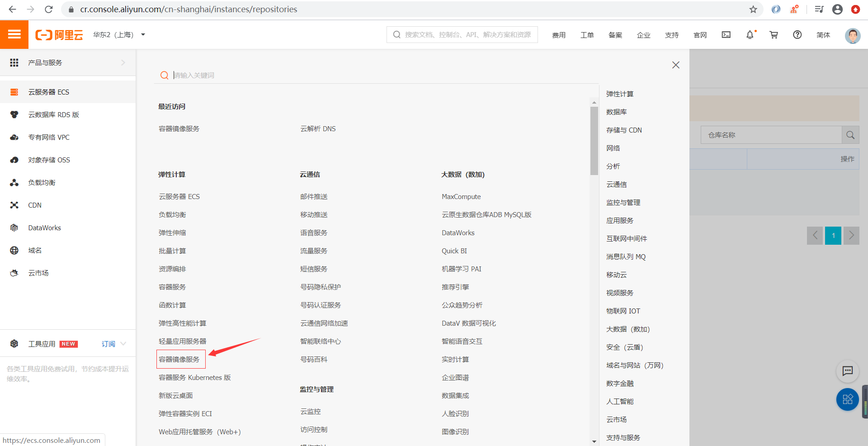Expand the 产品与服务 chevron
The image size is (868, 446).
tap(123, 63)
